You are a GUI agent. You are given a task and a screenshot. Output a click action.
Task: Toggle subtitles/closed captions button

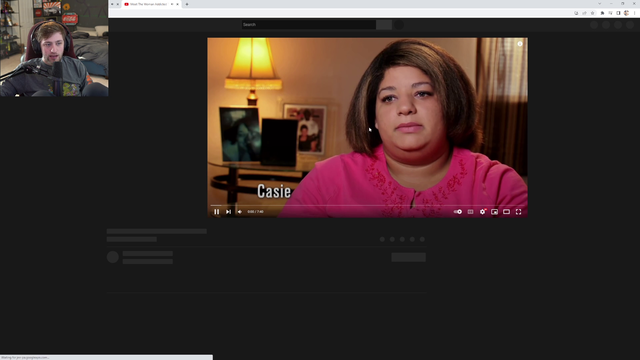[470, 212]
